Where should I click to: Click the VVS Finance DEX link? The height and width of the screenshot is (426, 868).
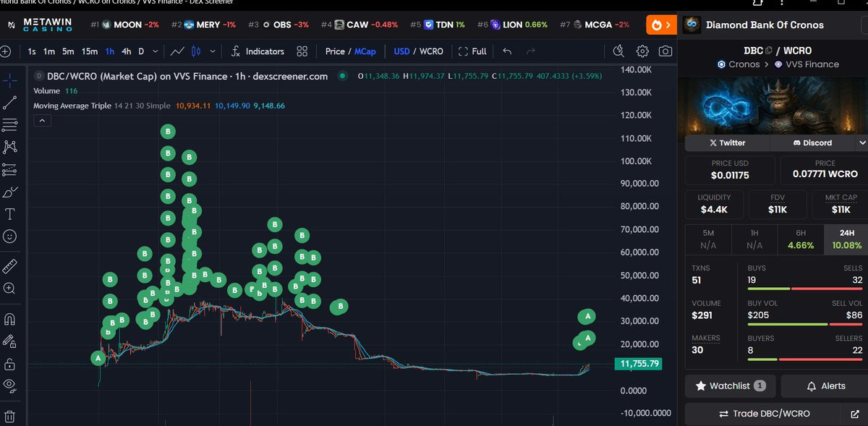point(806,64)
